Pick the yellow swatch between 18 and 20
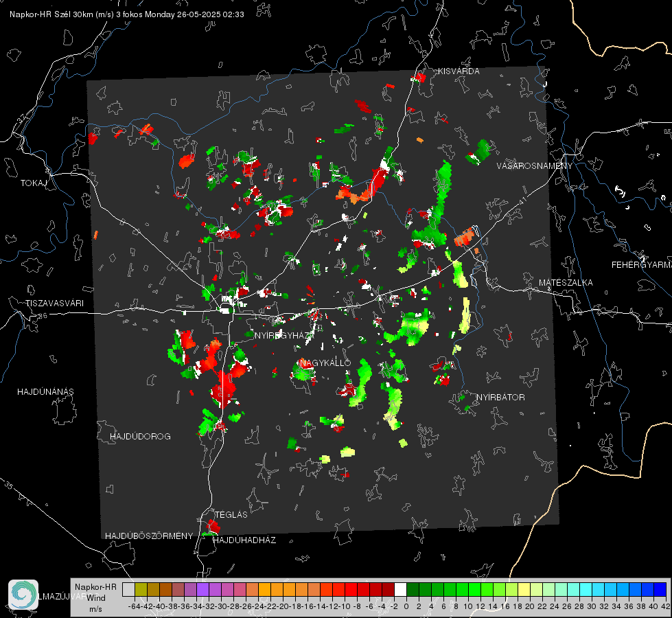 pos(524,589)
